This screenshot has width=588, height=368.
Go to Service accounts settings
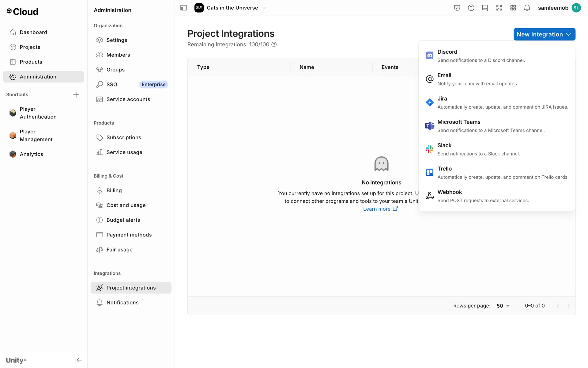pyautogui.click(x=128, y=99)
